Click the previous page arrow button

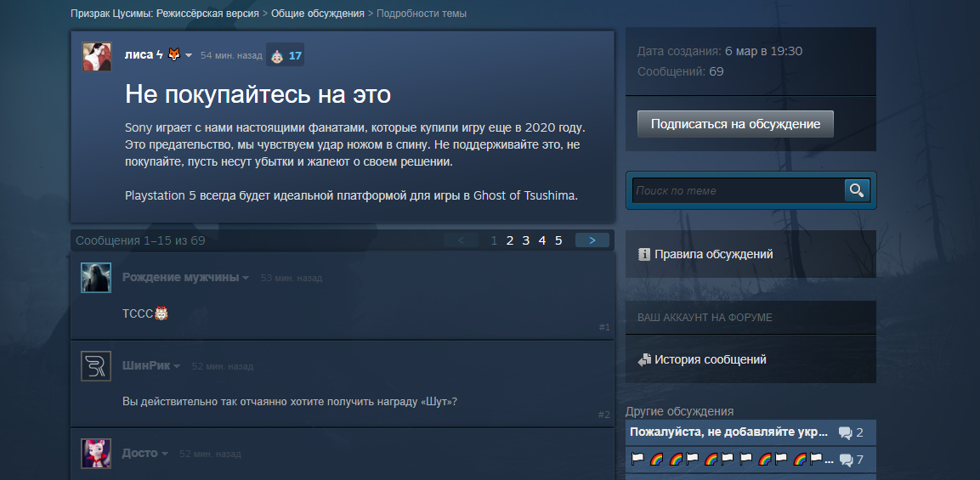pos(461,240)
